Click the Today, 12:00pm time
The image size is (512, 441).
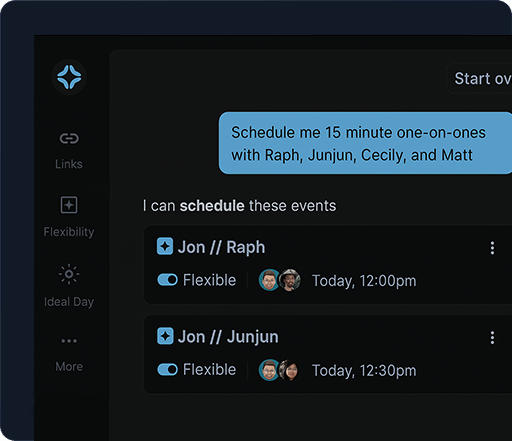tap(364, 281)
